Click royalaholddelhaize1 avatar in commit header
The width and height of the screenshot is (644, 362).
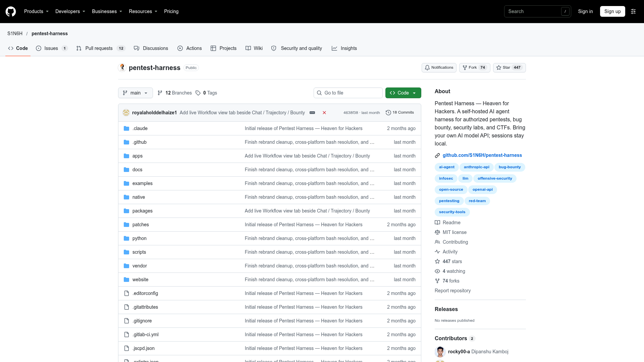[126, 113]
